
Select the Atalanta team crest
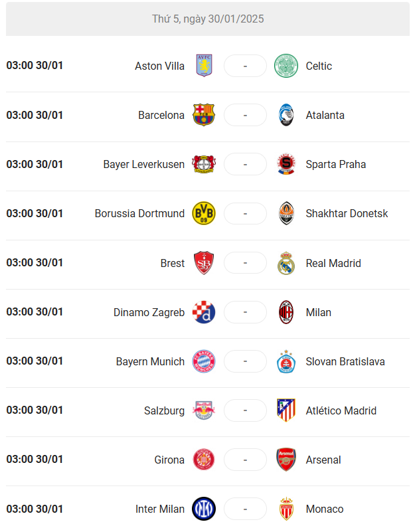[x=286, y=115]
